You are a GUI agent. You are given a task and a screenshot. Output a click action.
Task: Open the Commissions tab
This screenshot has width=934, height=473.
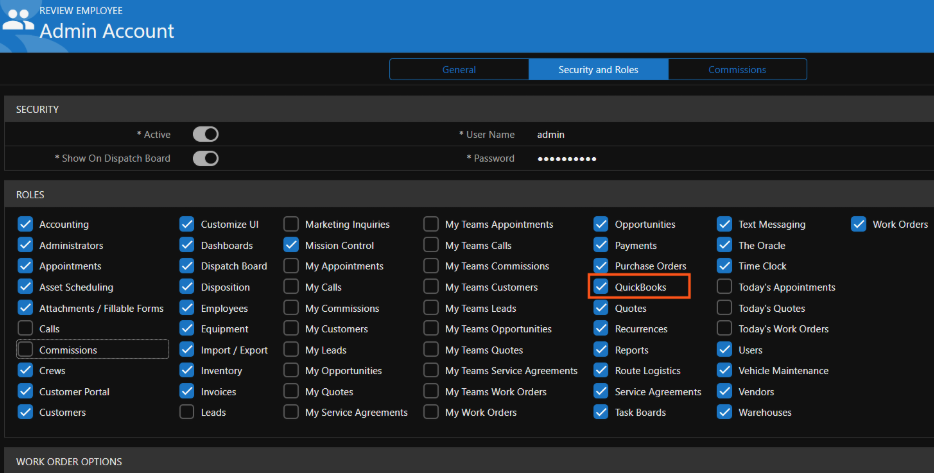click(737, 70)
